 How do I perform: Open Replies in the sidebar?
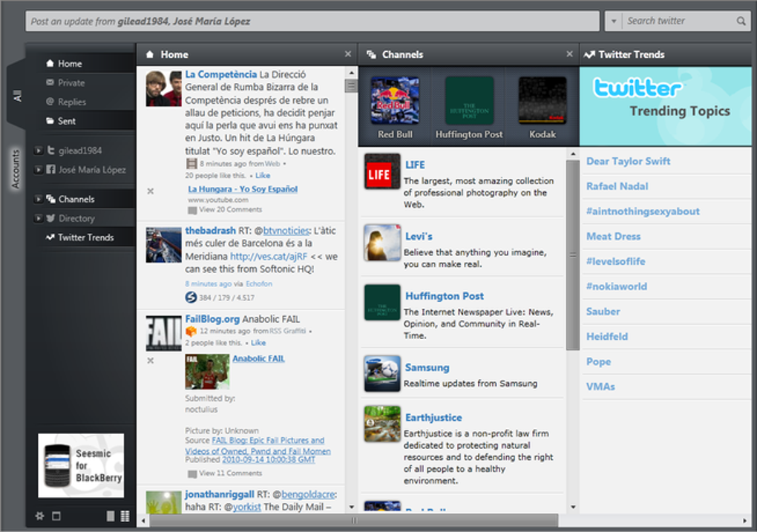coord(71,102)
